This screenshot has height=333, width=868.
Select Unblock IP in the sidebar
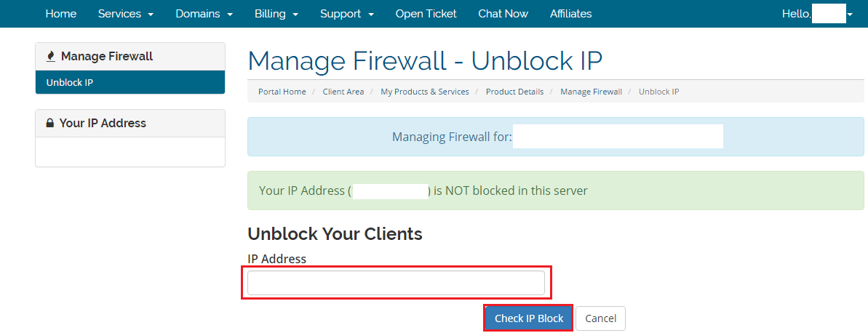[130, 82]
